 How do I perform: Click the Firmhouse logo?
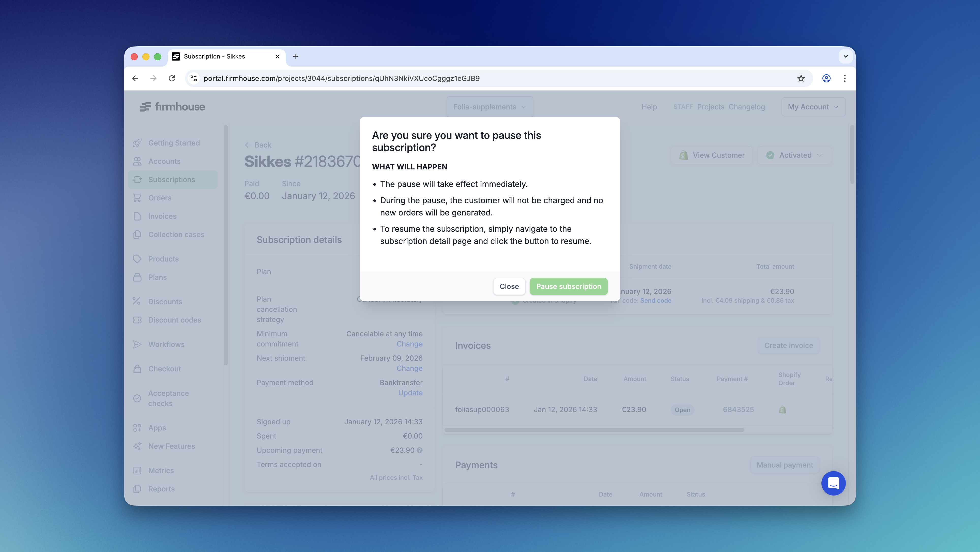point(172,107)
